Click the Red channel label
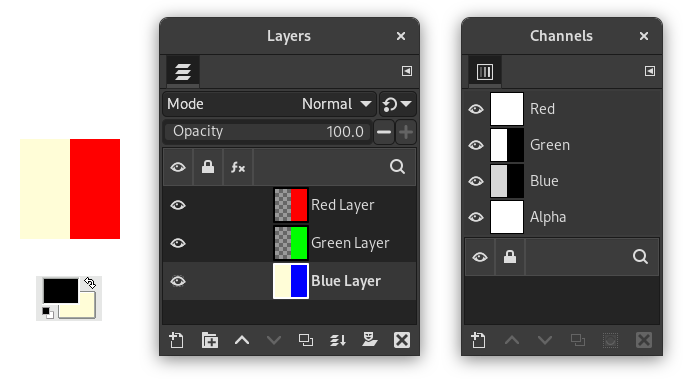Viewport: 683px width, 379px height. (x=542, y=109)
